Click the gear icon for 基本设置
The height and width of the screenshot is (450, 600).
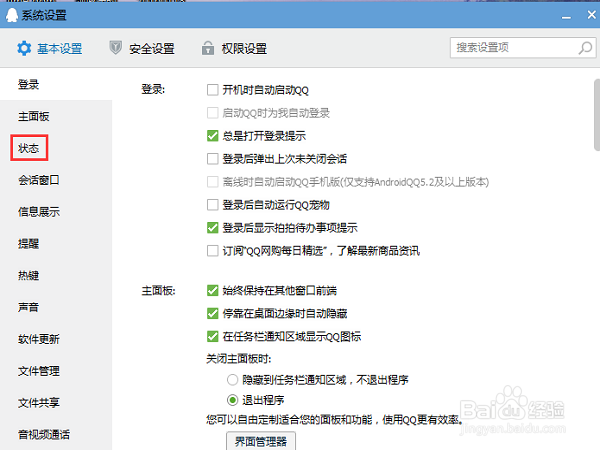click(24, 49)
